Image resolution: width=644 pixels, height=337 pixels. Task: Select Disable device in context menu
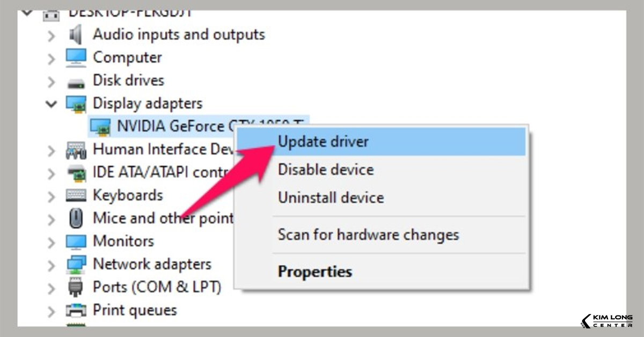pos(325,170)
